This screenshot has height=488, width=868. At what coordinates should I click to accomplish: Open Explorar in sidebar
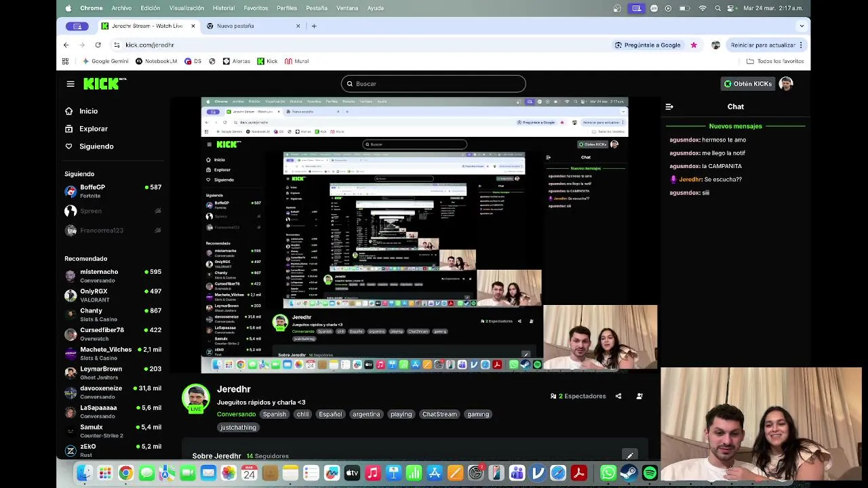[x=94, y=129]
